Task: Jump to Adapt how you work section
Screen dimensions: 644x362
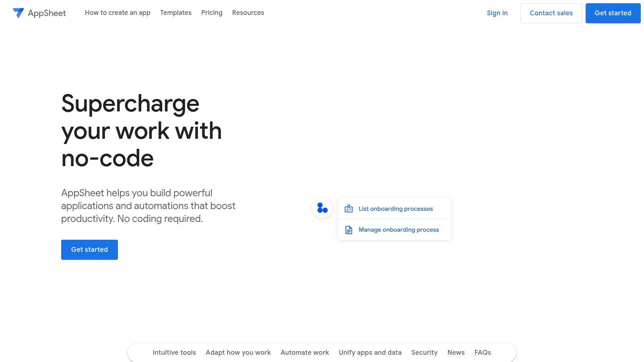Action: [x=238, y=353]
